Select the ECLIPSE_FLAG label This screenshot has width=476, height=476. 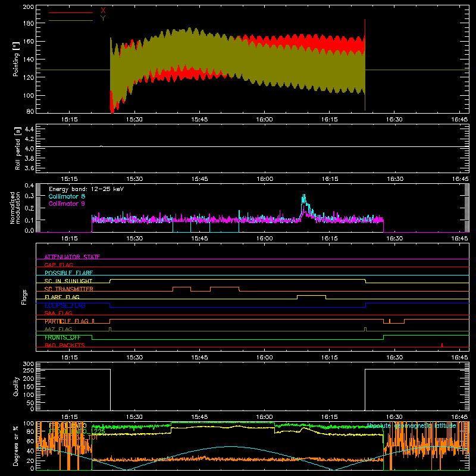point(65,305)
